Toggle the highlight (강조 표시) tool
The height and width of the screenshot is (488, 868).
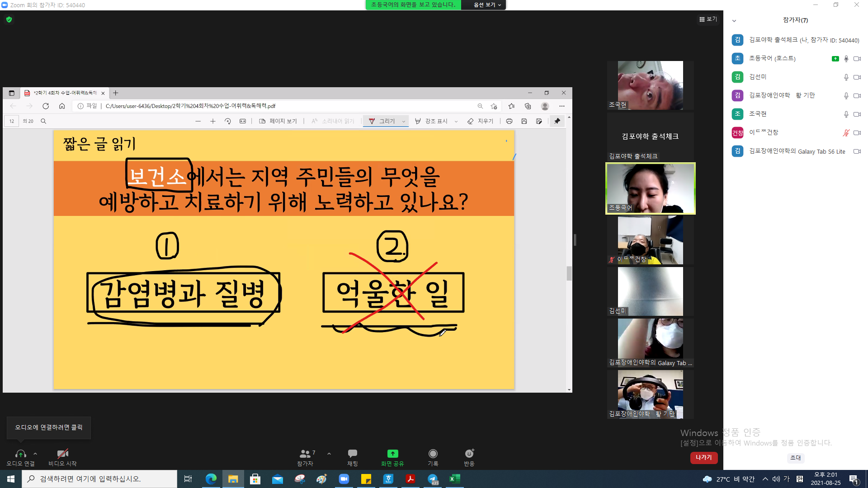pos(431,121)
